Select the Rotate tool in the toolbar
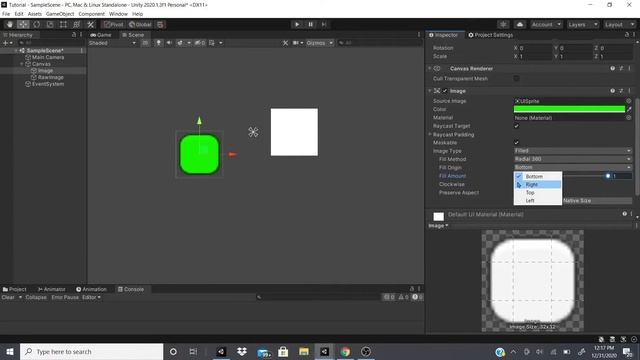640x360 pixels. click(37, 24)
